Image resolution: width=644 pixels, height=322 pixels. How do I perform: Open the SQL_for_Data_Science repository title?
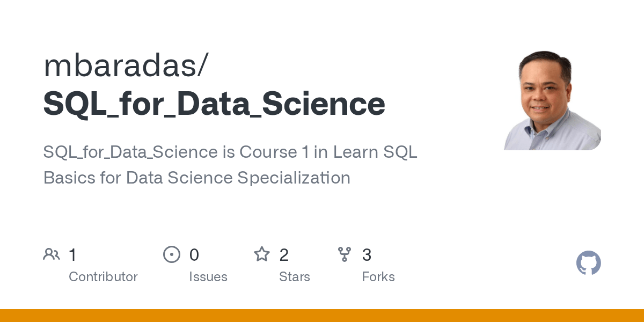(214, 104)
